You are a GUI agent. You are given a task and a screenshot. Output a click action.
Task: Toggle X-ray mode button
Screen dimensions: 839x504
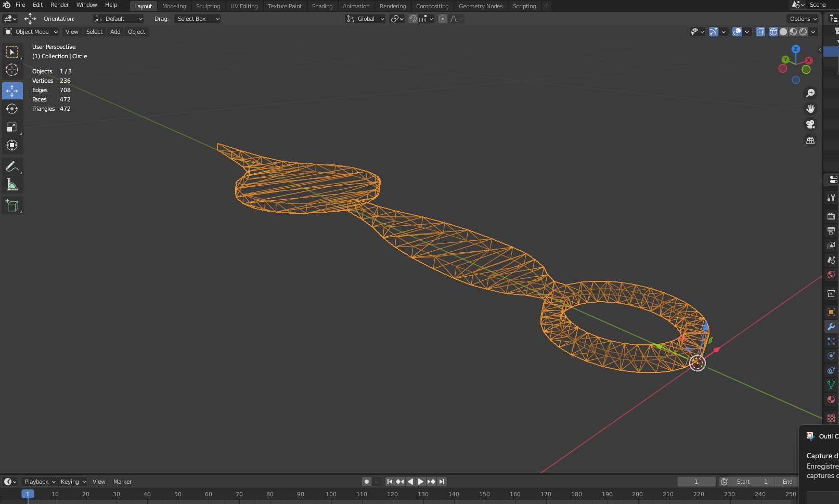[x=760, y=32]
